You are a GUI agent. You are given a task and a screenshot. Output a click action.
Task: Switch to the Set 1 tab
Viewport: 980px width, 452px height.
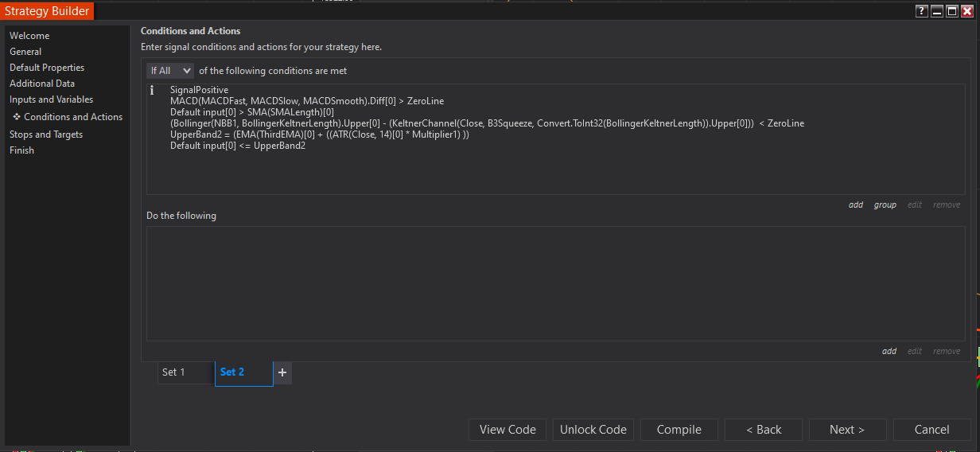tap(173, 372)
